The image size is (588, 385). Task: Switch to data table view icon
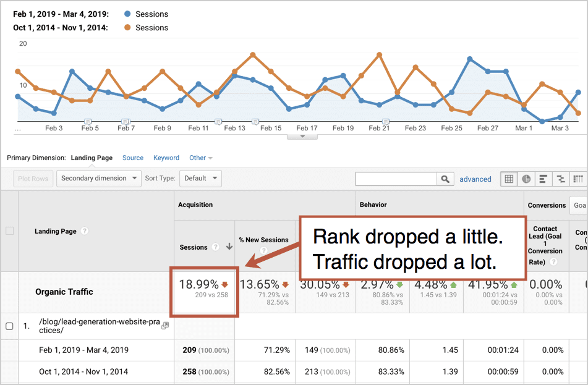[509, 179]
